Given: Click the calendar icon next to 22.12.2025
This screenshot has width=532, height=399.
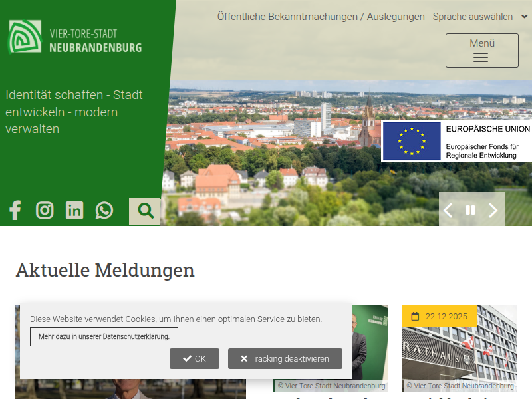Looking at the screenshot, I should pos(414,317).
